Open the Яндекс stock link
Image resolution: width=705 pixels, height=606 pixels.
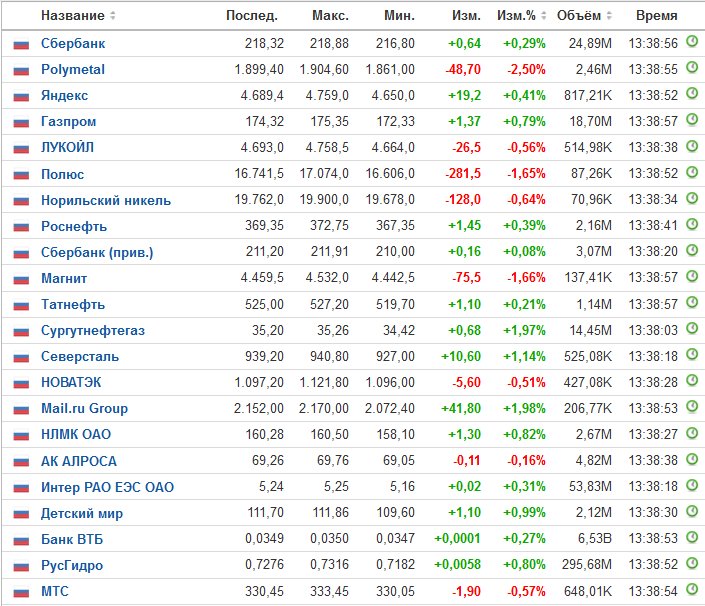(64, 96)
